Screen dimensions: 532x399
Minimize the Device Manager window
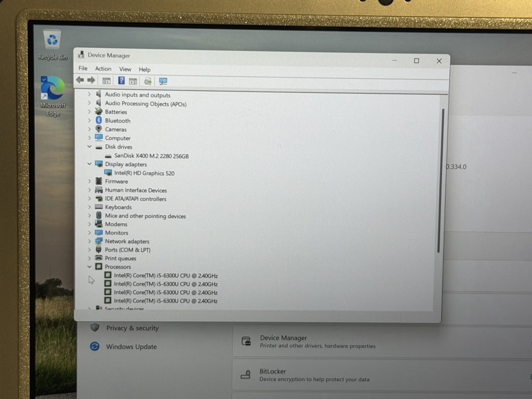pyautogui.click(x=394, y=61)
